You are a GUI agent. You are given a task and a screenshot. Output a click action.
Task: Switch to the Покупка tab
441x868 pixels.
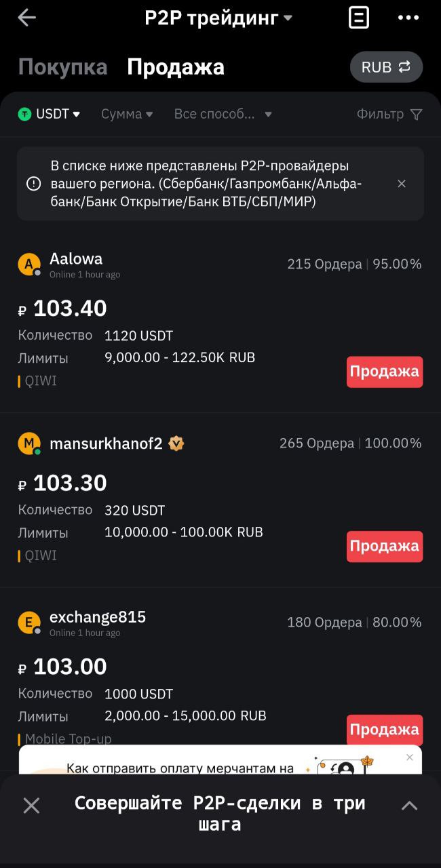62,67
